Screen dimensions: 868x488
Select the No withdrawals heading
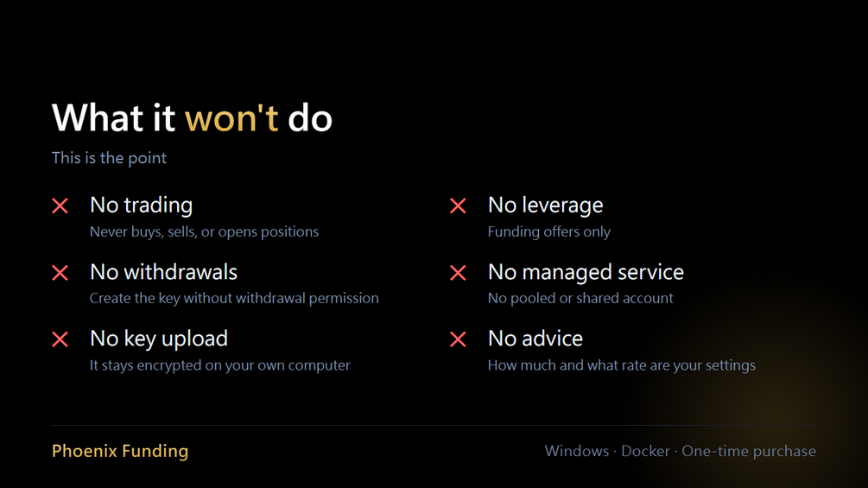[163, 272]
